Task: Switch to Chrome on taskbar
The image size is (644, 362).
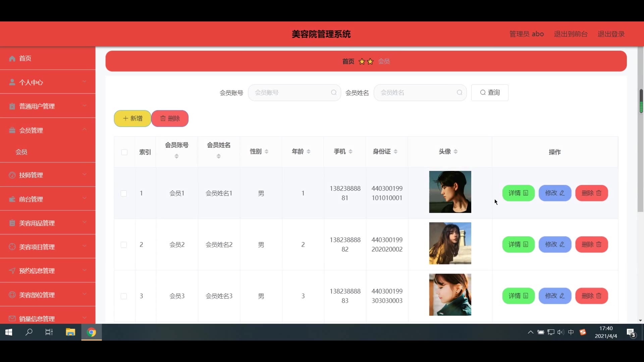Action: (92, 332)
